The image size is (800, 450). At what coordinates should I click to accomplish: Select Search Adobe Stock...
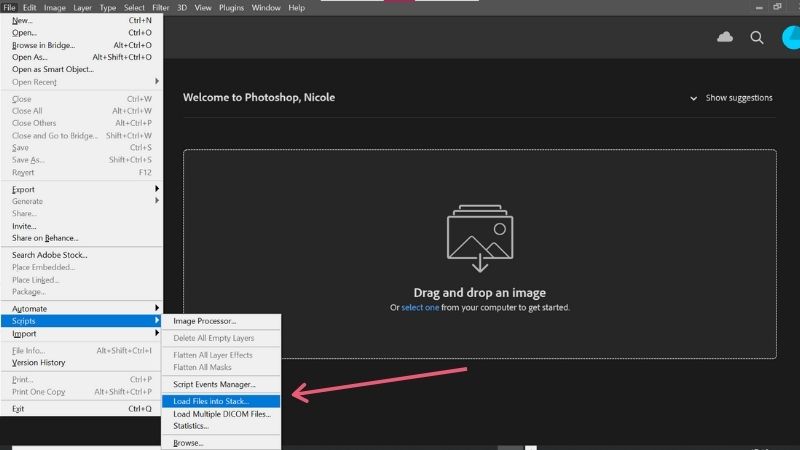82,255
